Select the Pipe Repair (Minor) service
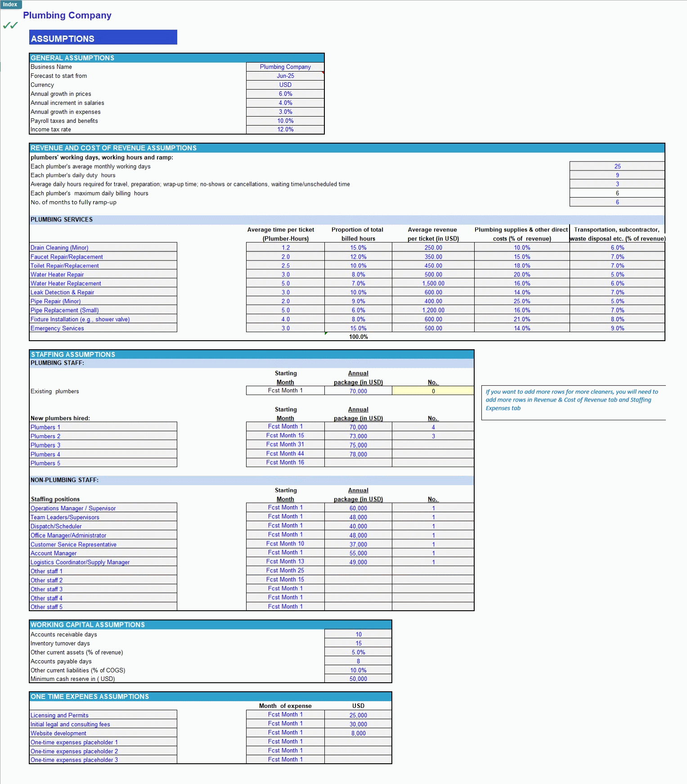 [x=103, y=301]
